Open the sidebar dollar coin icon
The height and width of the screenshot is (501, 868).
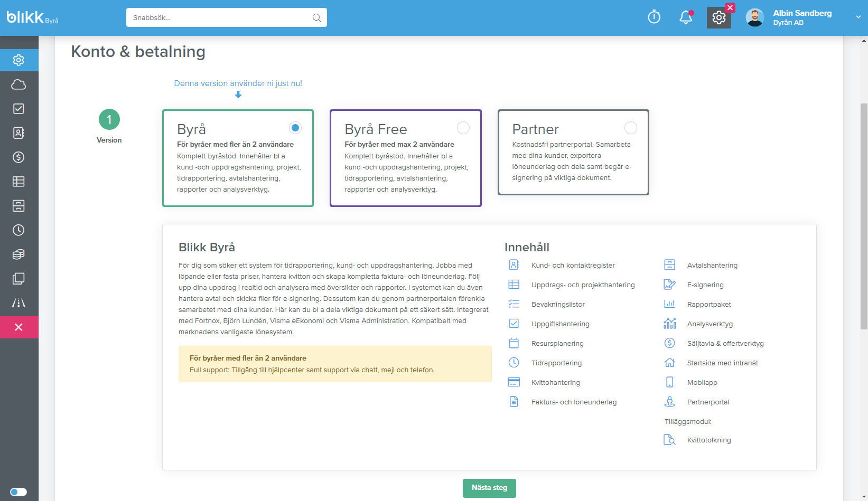(x=19, y=157)
